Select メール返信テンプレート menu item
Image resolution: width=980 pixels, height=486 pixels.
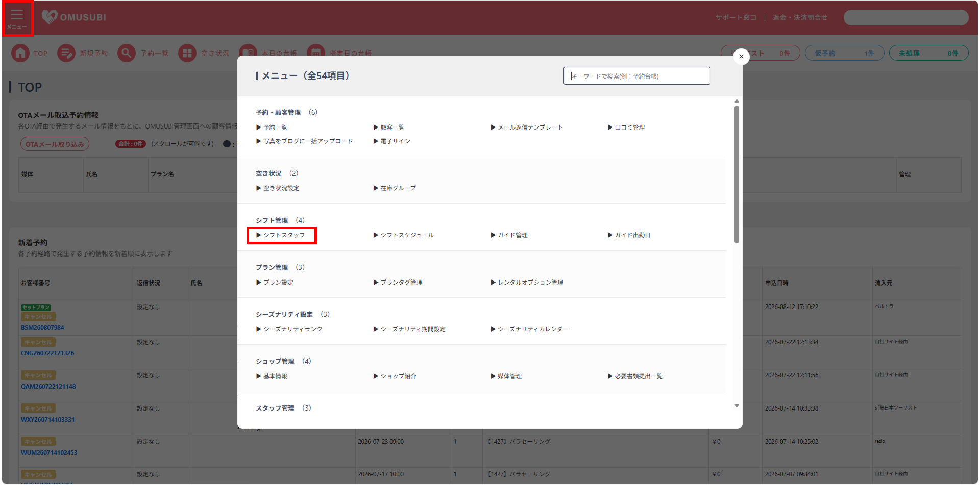(x=527, y=127)
